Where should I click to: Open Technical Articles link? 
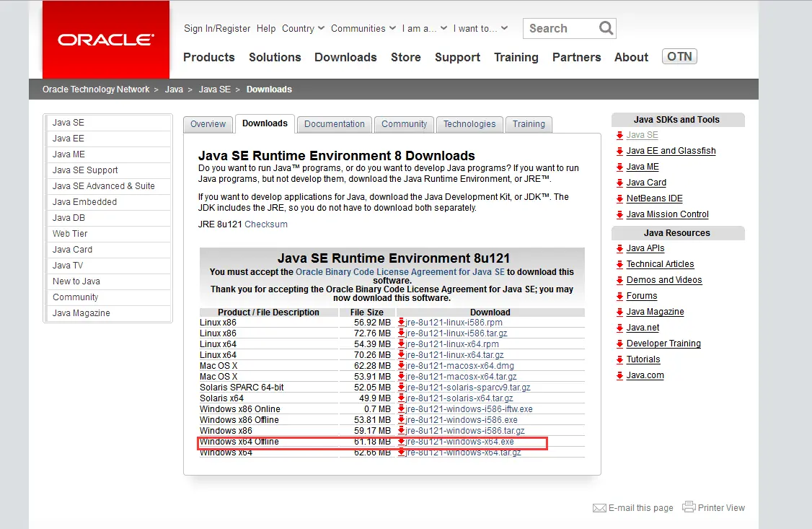click(660, 264)
